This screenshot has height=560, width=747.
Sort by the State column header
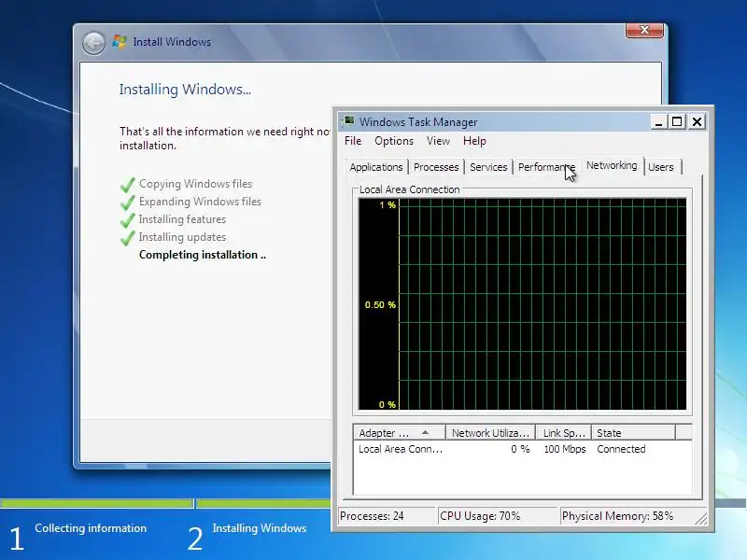click(633, 433)
